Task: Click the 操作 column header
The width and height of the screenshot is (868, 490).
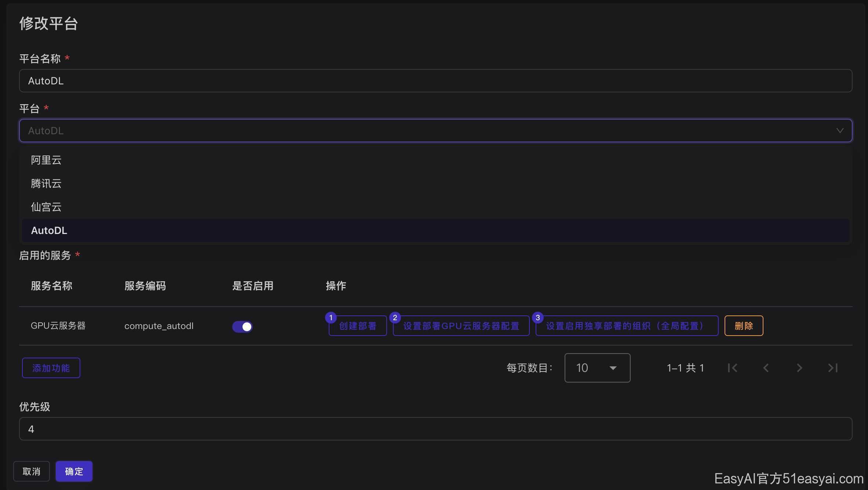Action: pyautogui.click(x=336, y=286)
